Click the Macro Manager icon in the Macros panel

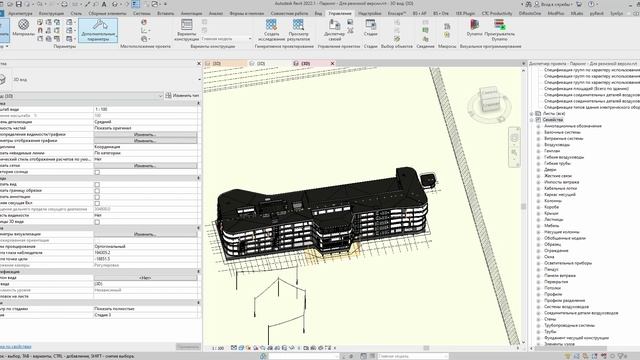pos(447,27)
